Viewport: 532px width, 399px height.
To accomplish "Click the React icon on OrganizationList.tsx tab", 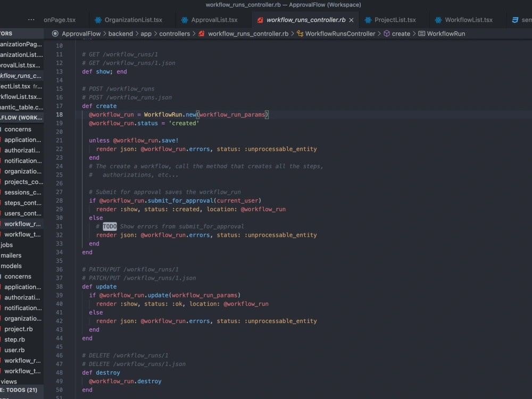I will (x=98, y=19).
